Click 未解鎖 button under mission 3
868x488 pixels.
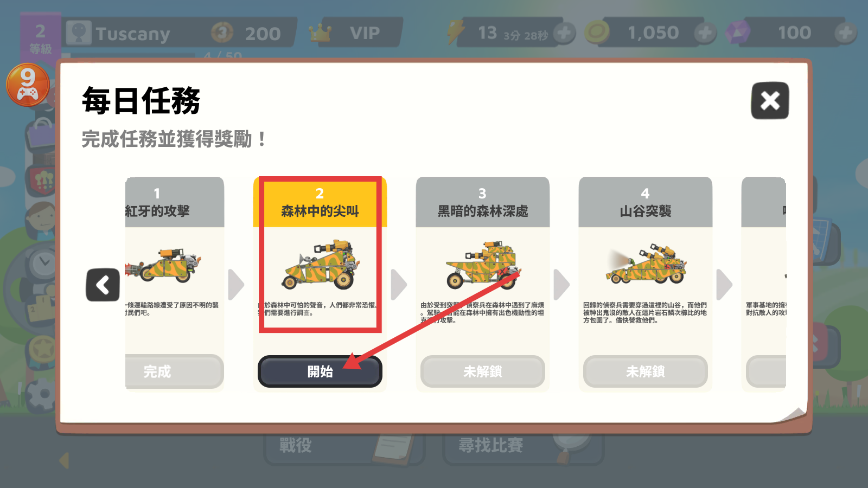point(482,371)
